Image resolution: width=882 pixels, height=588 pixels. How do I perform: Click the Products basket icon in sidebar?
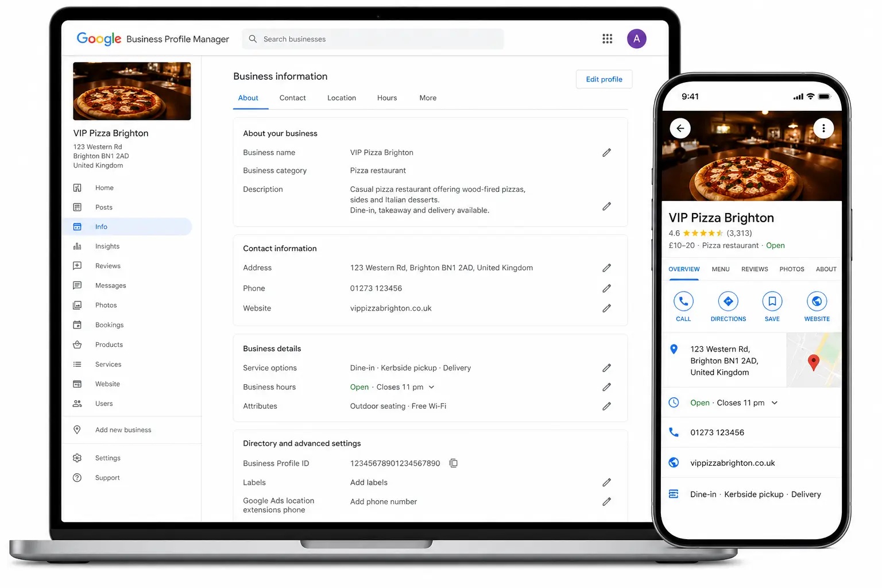click(78, 345)
